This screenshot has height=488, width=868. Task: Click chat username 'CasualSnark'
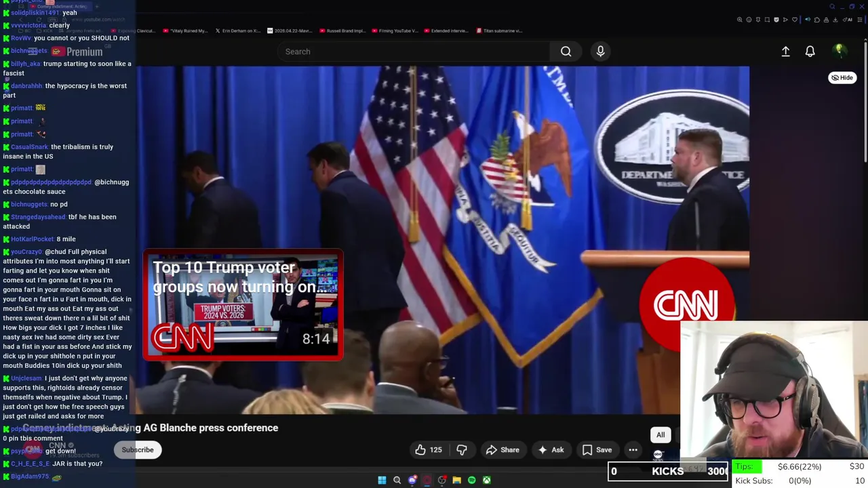[29, 147]
